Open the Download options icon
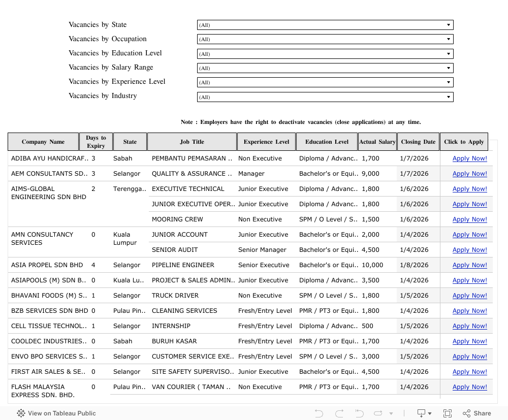The image size is (508, 420). click(x=424, y=413)
